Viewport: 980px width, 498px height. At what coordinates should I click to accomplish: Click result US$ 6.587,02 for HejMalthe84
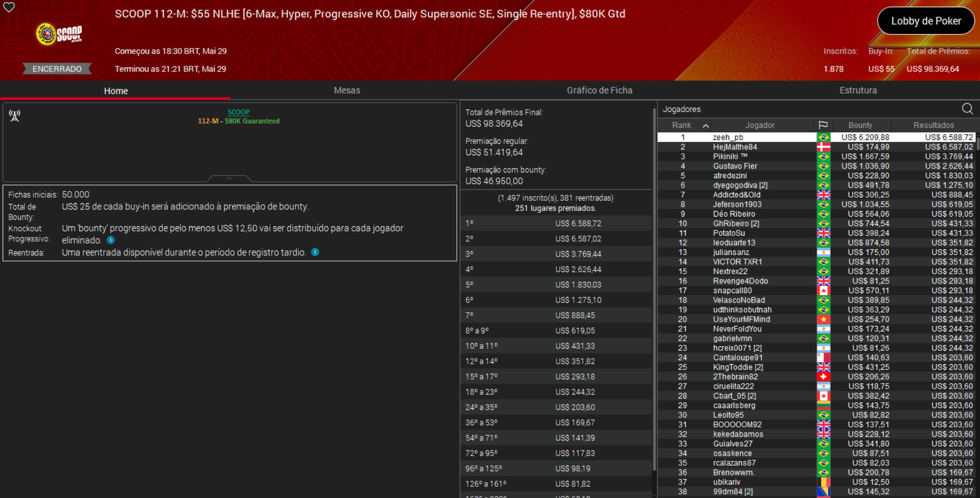[x=949, y=147]
